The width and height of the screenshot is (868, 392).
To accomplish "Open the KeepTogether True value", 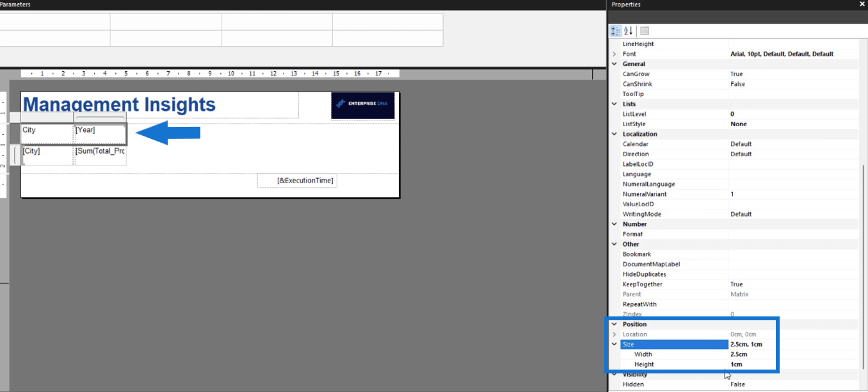I will click(794, 284).
